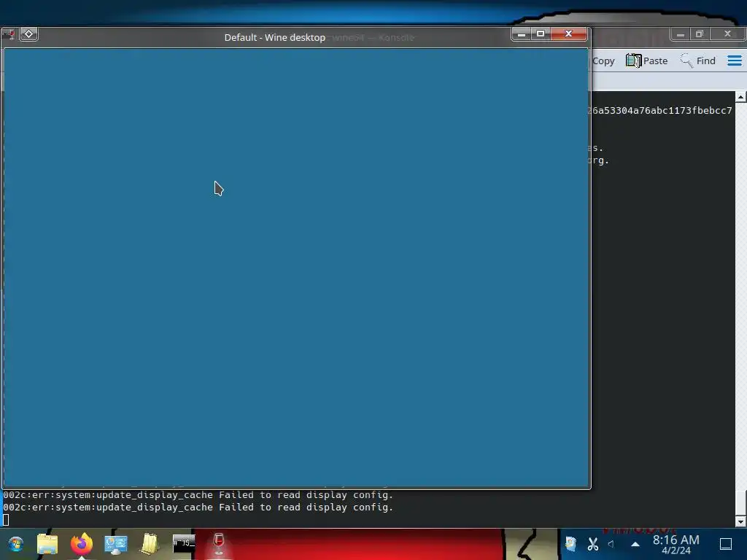Toggle the keep-on-all-desktops diamond button
Screen dimensions: 747x560
pyautogui.click(x=28, y=34)
